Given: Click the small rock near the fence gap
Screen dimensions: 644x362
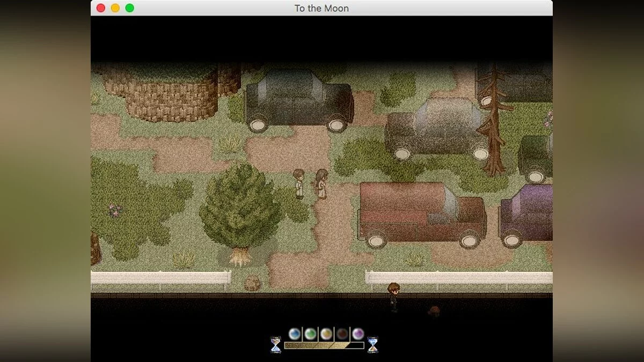Looking at the screenshot, I should coord(252,283).
